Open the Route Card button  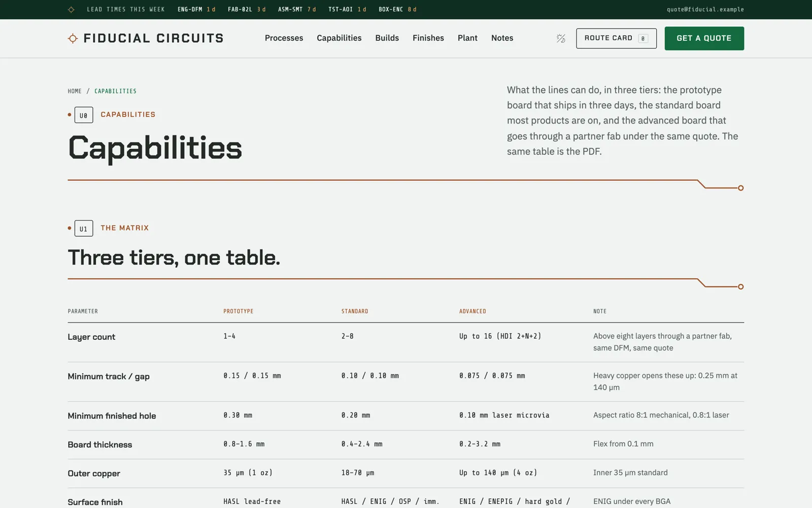[616, 39]
